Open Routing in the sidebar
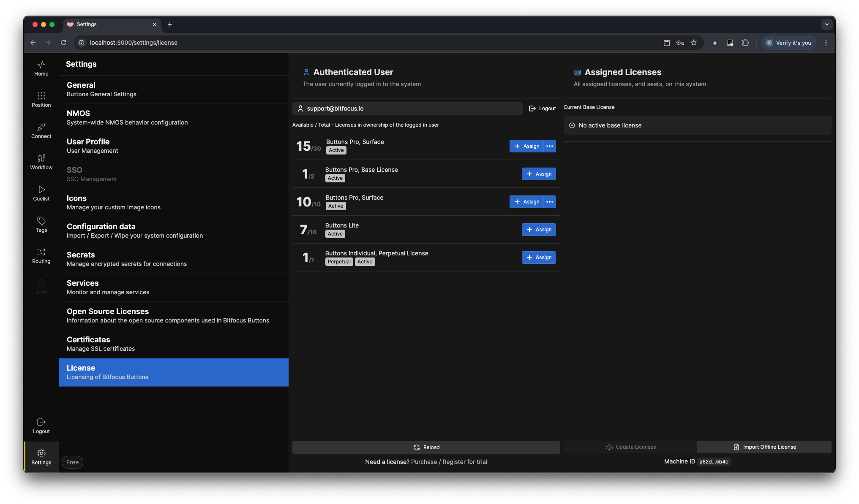This screenshot has height=504, width=859. coord(41,256)
